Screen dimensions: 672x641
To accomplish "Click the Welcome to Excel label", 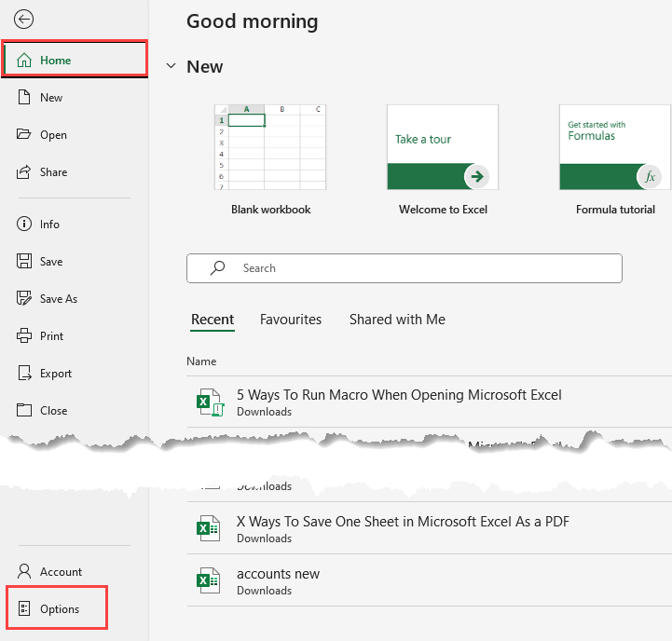I will pos(443,210).
